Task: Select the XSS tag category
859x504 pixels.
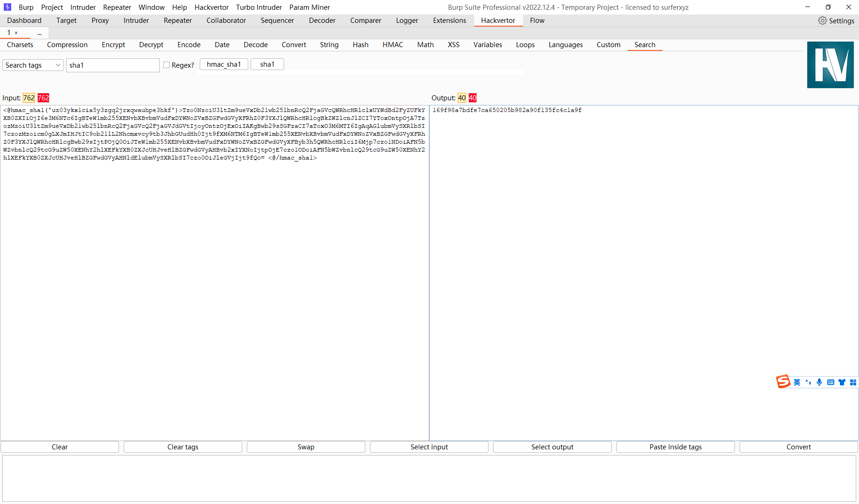Action: tap(454, 45)
